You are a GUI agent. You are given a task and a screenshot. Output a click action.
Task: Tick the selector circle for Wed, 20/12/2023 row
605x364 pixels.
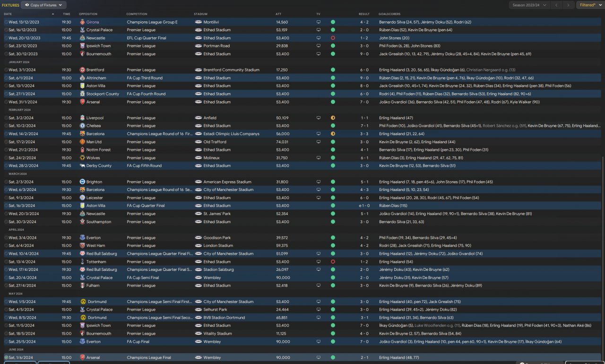(6, 38)
